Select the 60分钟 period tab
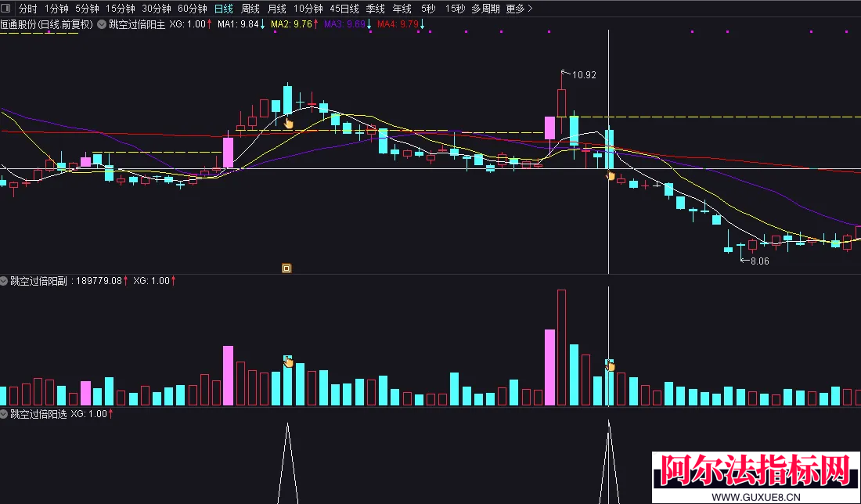 tap(193, 9)
